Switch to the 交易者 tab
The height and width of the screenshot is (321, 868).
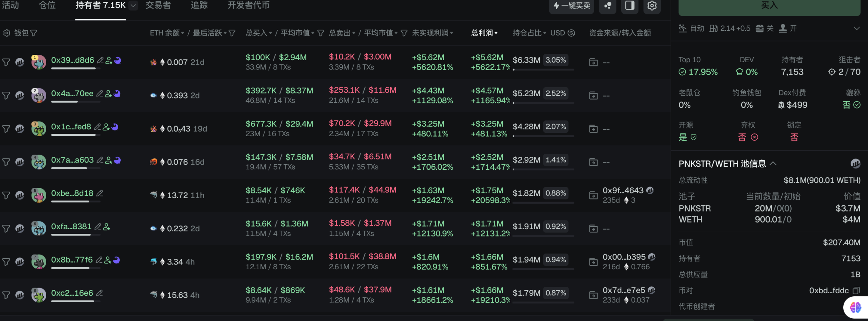pyautogui.click(x=158, y=5)
